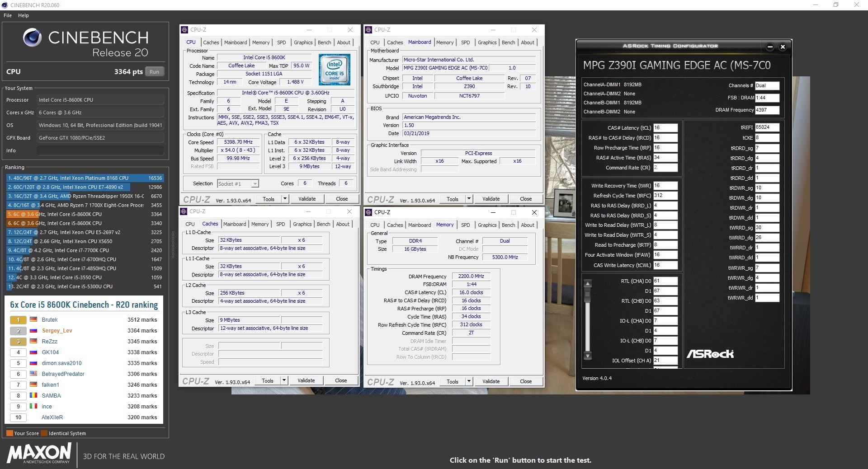The width and height of the screenshot is (868, 469).
Task: Click title icon of CPU-Z window showing Mainboard
Action: [368, 30]
